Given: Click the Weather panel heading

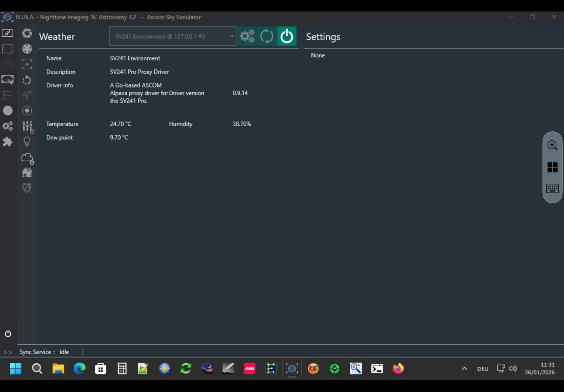Looking at the screenshot, I should pos(57,37).
